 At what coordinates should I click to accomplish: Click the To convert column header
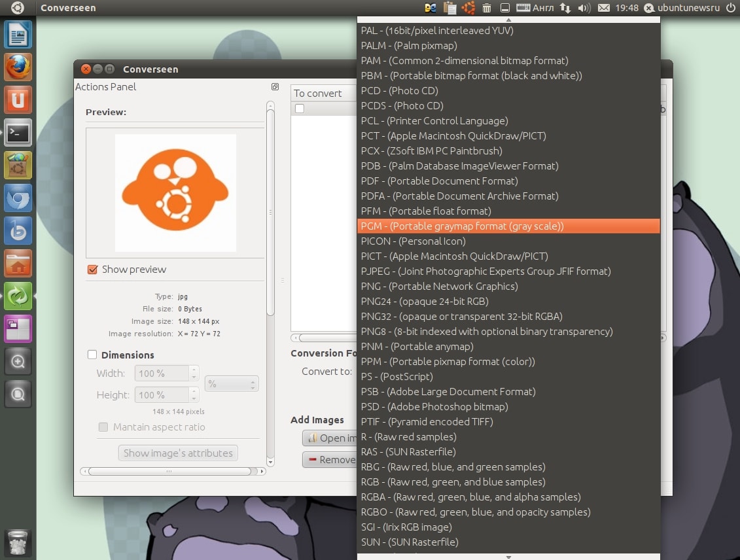coord(324,94)
